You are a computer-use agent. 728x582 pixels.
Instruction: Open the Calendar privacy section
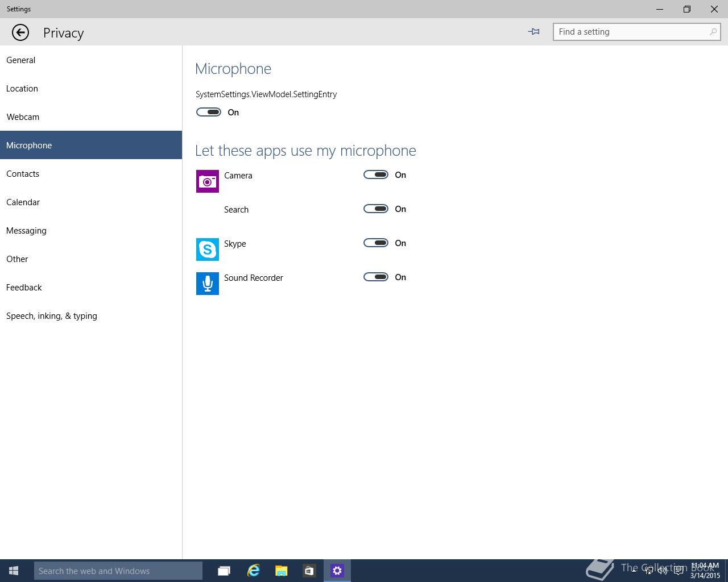[x=91, y=202]
